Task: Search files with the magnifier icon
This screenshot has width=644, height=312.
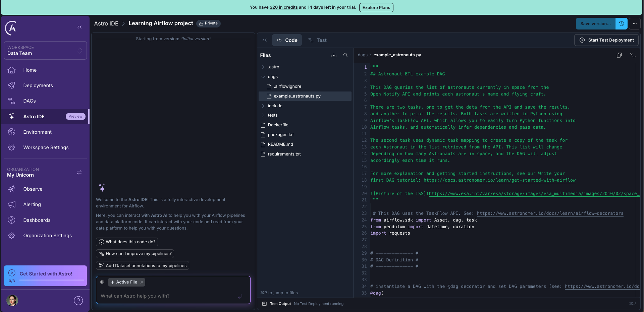Action: pyautogui.click(x=345, y=55)
